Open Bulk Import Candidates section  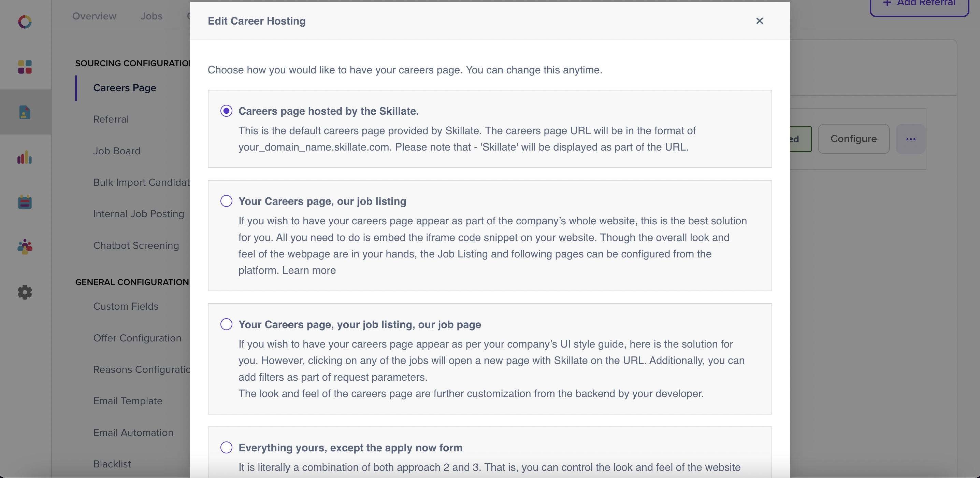pos(142,183)
